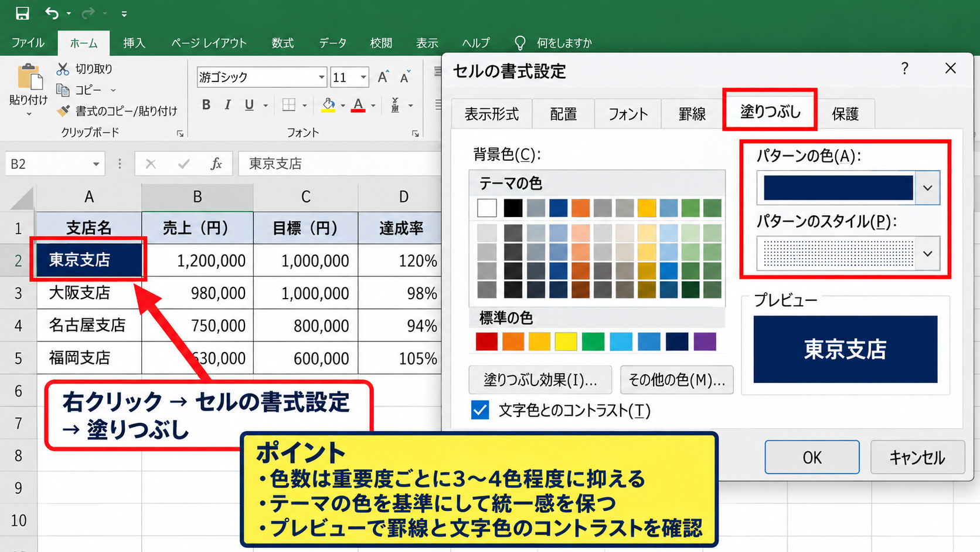Expand the パターンの色 dropdown
This screenshot has height=552, width=980.
927,188
